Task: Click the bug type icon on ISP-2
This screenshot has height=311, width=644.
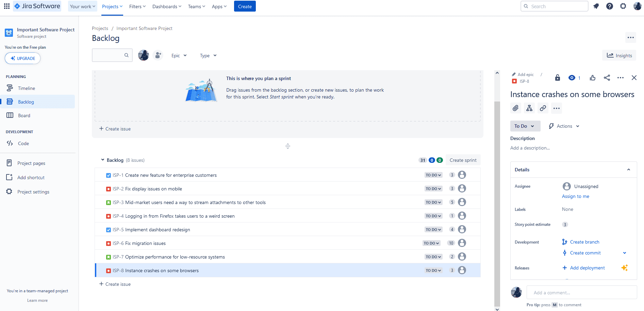Action: (x=108, y=188)
